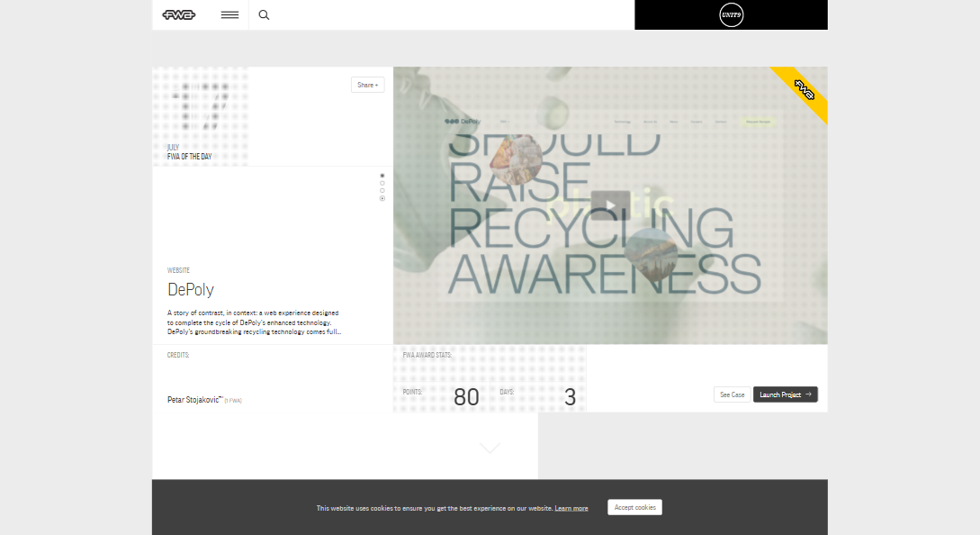Accept cookies in the banner
Viewport: 980px width, 535px height.
point(634,507)
